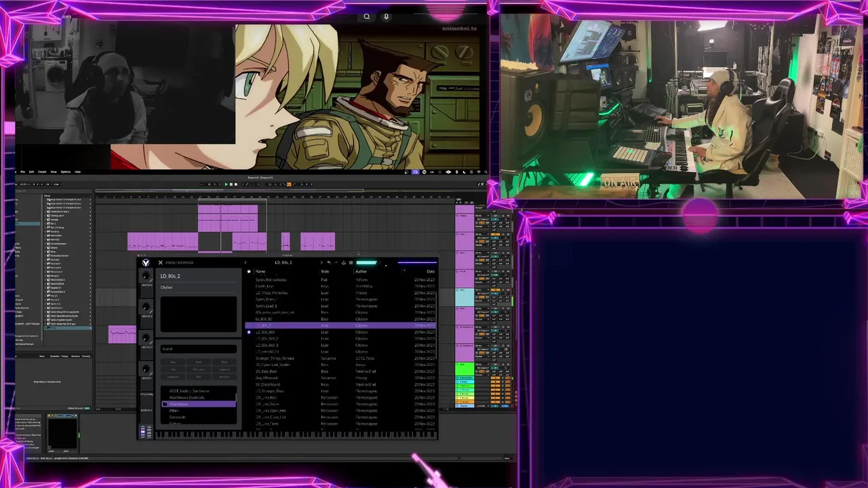Click the Macro 4 knob in Vital
868x488 pixels.
[x=146, y=369]
